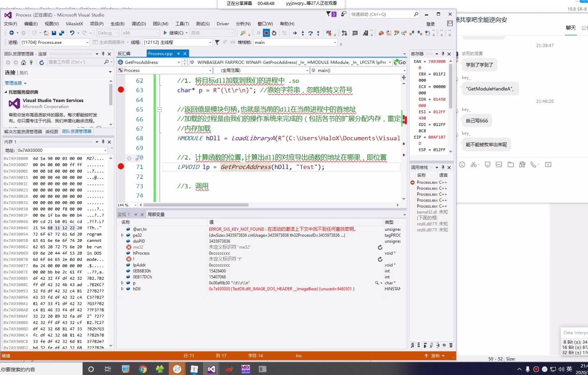Click the green plug Connect icon in Team Explorer
The image size is (588, 375).
[x=32, y=62]
